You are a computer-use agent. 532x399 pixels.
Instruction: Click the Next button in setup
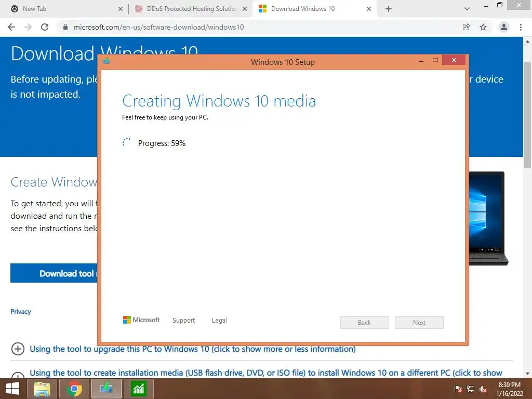pyautogui.click(x=419, y=323)
